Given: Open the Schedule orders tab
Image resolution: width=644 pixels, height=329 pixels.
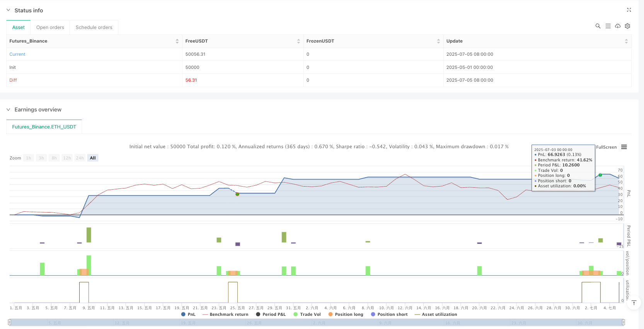Looking at the screenshot, I should coord(94,27).
